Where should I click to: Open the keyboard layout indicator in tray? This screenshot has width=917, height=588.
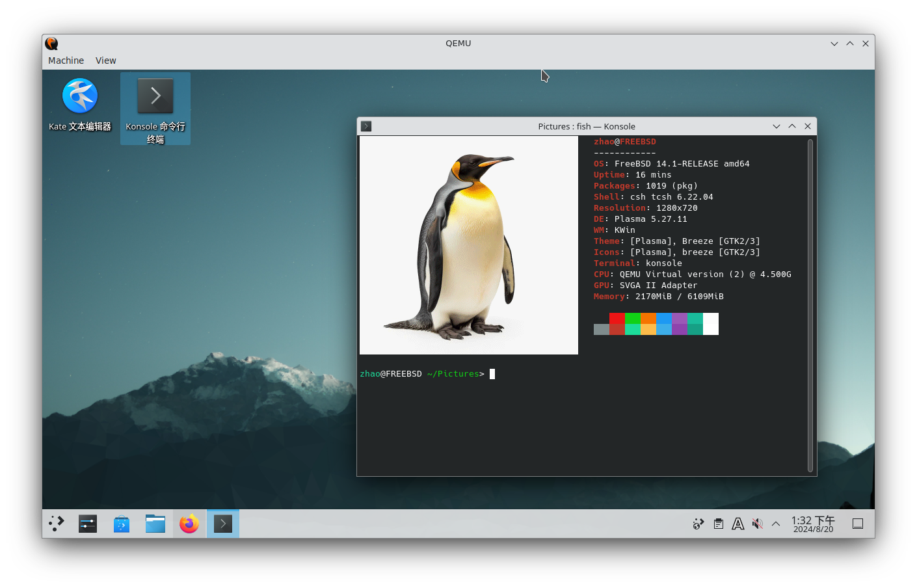(738, 524)
